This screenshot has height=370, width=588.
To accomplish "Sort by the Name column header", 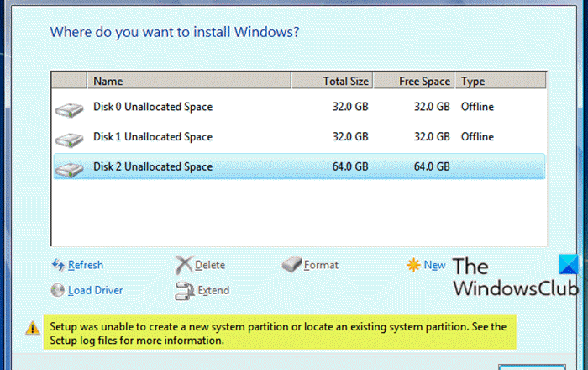I will (189, 81).
